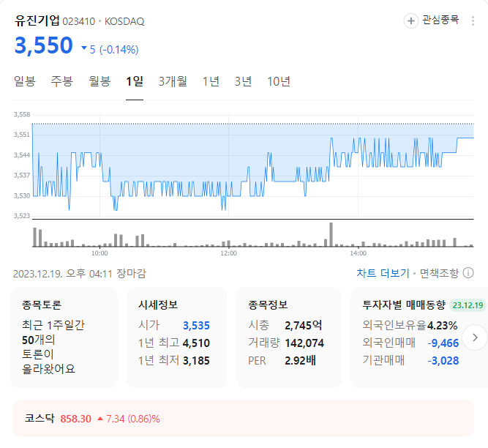The width and height of the screenshot is (488, 448).
Task: Click the 14:00 label on chart axis
Action: [x=358, y=253]
